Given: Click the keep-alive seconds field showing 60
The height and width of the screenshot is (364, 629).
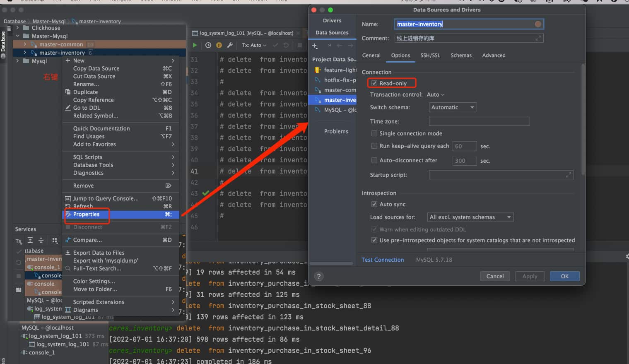Looking at the screenshot, I should pyautogui.click(x=465, y=146).
